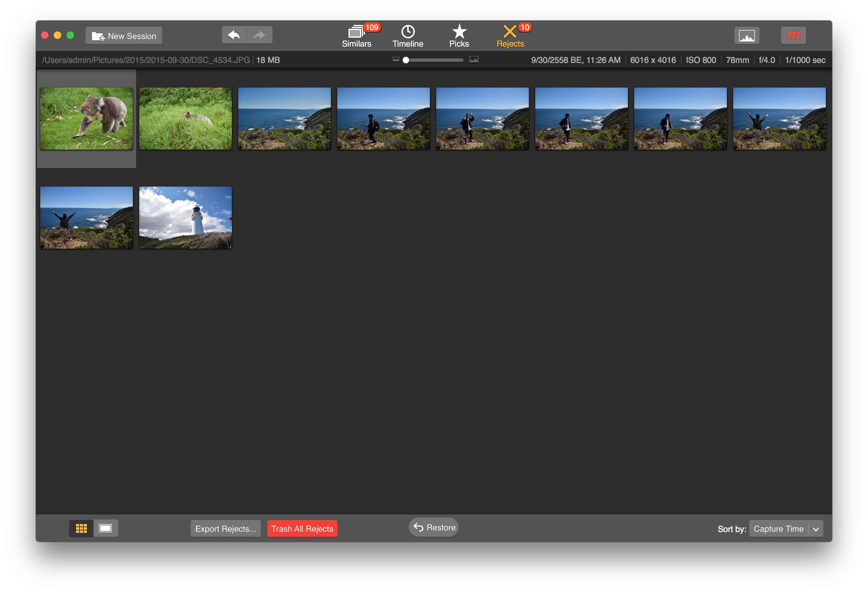Screen dimensions: 868x593
Task: Click Trash All Rejects
Action: tap(302, 528)
